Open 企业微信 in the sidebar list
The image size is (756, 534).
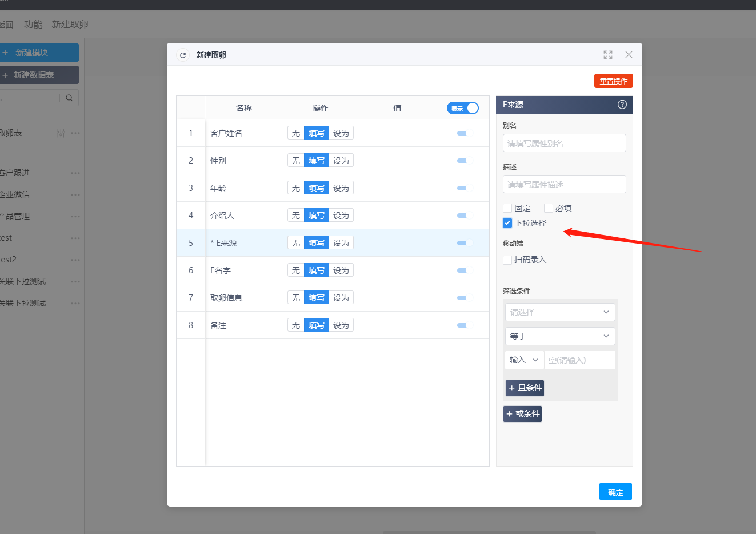click(15, 194)
